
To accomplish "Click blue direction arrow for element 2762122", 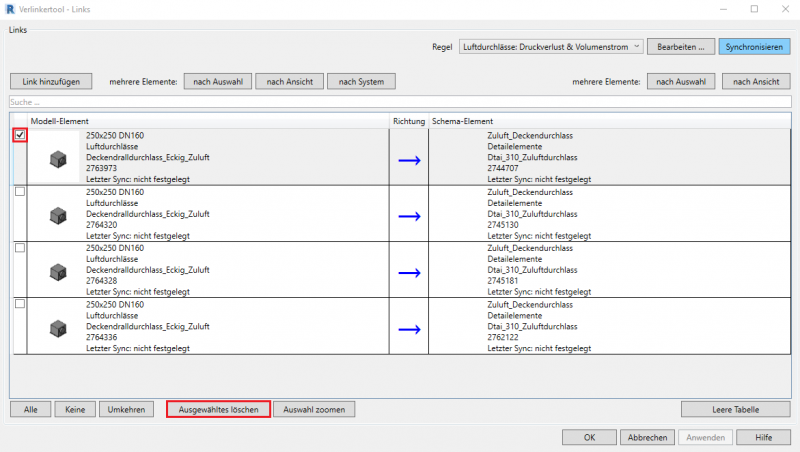I will click(409, 327).
